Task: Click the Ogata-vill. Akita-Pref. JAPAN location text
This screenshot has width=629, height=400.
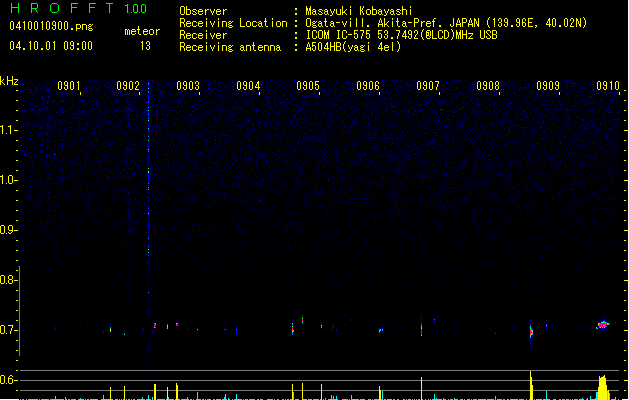Action: 446,23
